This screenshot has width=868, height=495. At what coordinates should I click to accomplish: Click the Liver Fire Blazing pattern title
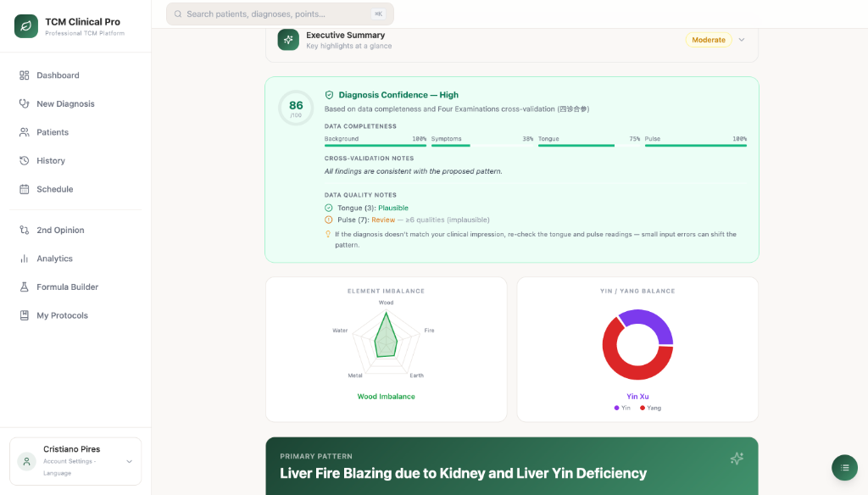[463, 474]
